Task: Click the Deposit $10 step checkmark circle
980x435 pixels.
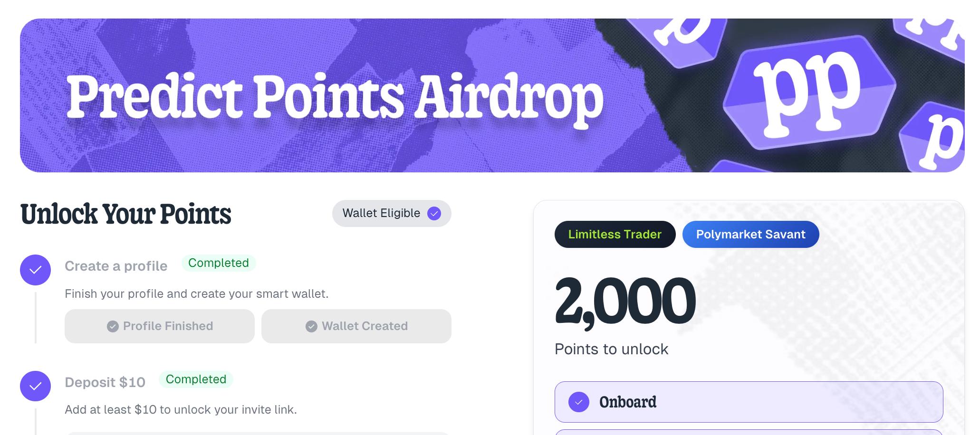Action: coord(35,386)
